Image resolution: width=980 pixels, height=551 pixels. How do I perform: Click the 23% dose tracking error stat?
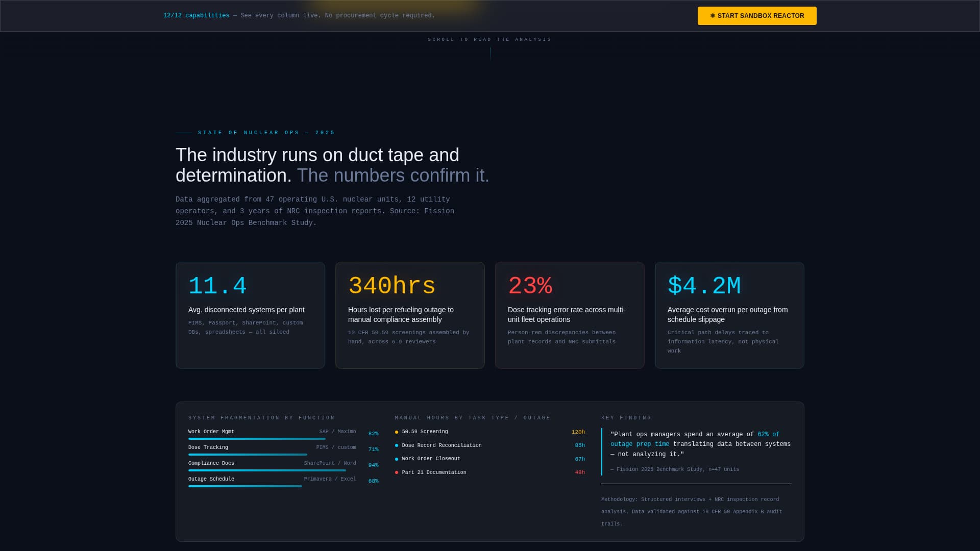point(530,286)
